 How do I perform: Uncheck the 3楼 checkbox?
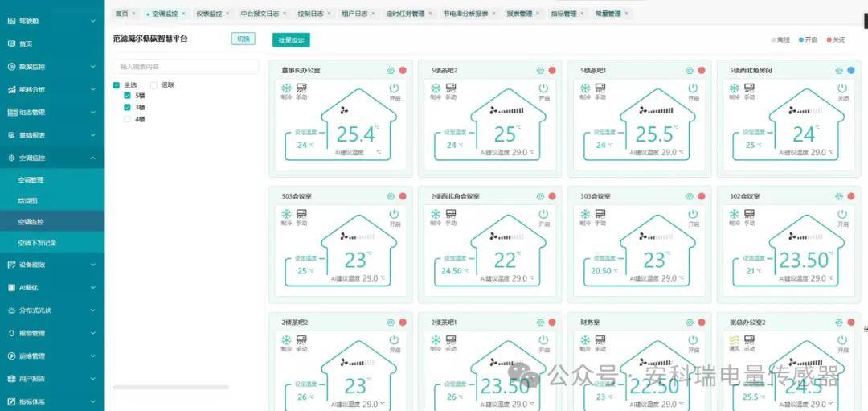click(x=127, y=108)
